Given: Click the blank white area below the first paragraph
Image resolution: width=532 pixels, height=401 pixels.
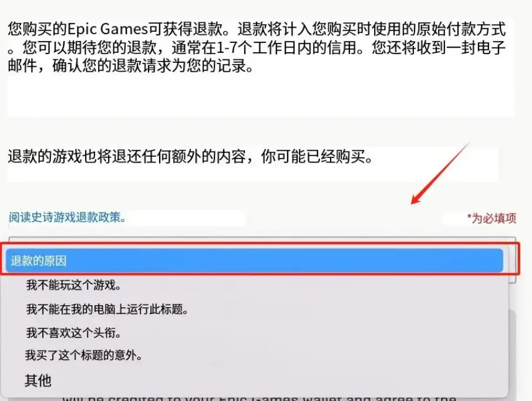Looking at the screenshot, I should click(261, 97).
